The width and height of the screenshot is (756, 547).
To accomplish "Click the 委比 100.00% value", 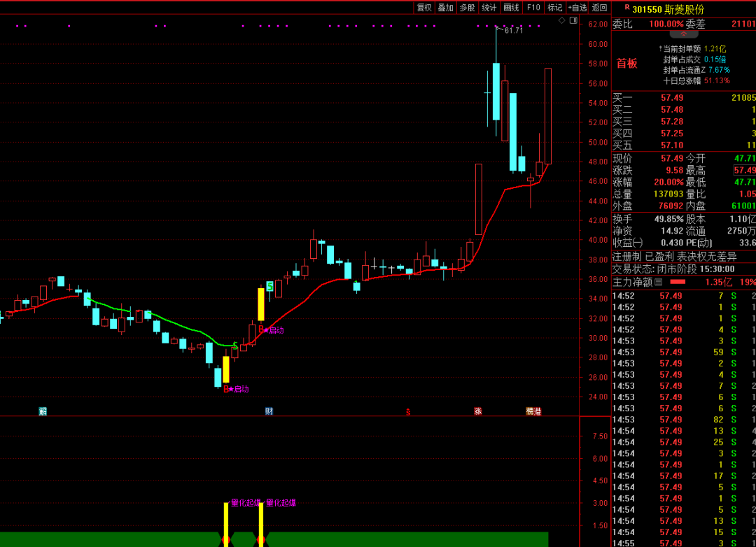I will 666,24.
